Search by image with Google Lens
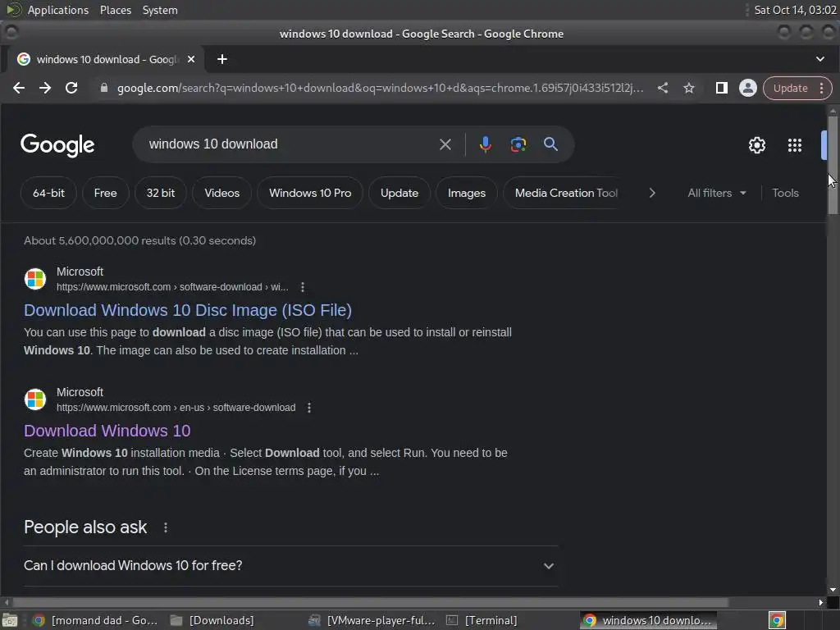The image size is (840, 630). point(518,144)
